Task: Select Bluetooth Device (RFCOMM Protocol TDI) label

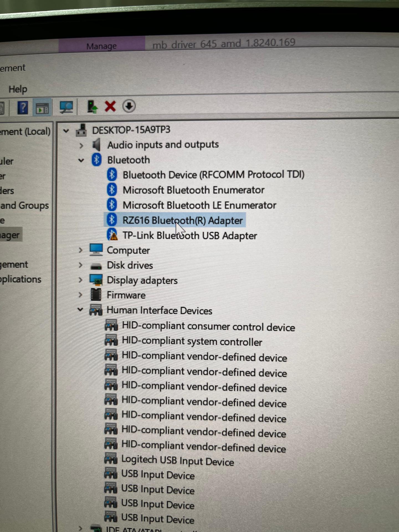Action: tap(213, 175)
